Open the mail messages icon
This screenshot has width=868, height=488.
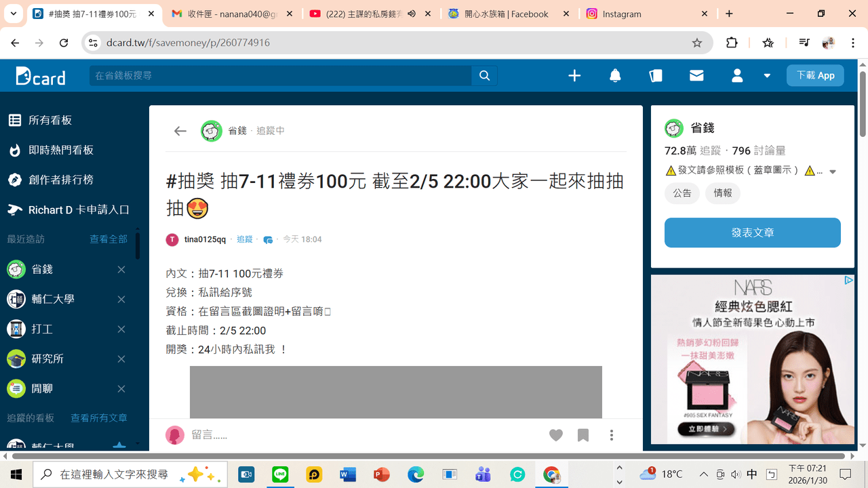[x=696, y=76]
